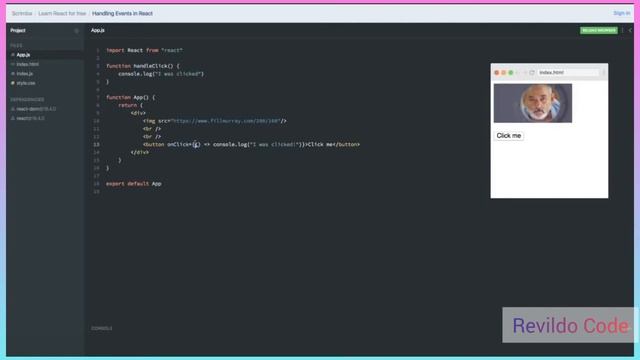Open the style.css file in the sidebar
The width and height of the screenshot is (640, 360).
click(26, 83)
